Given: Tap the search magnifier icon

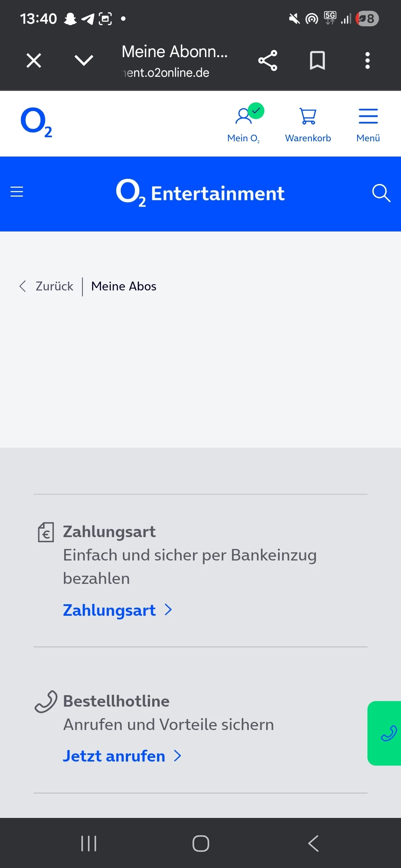Looking at the screenshot, I should (381, 193).
